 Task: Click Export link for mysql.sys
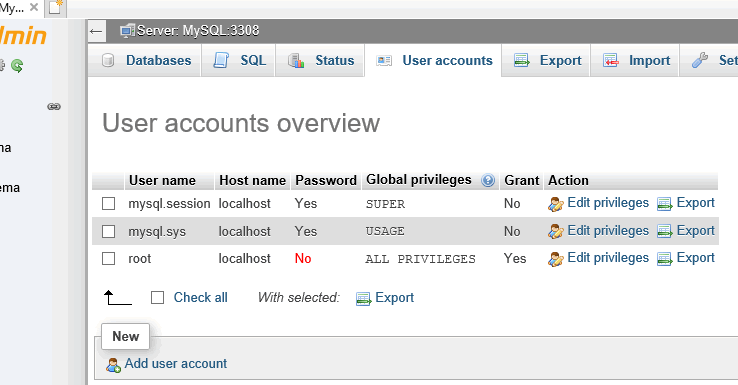click(696, 231)
